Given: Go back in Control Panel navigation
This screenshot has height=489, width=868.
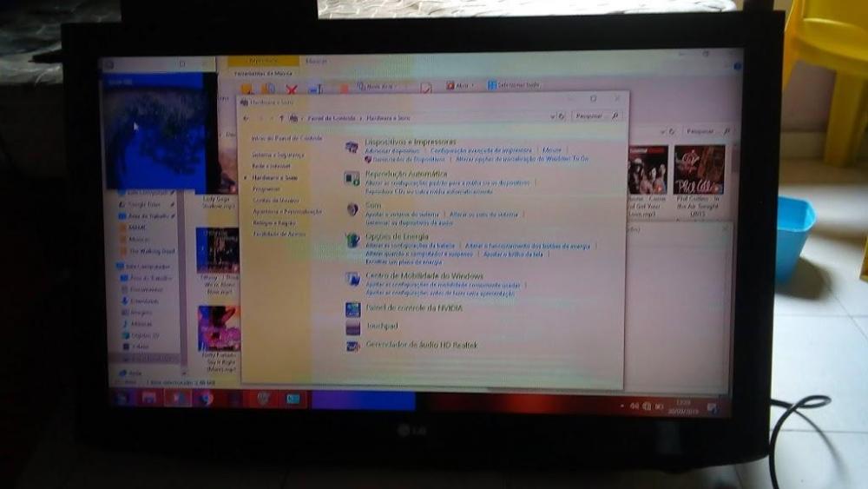Looking at the screenshot, I should (247, 118).
